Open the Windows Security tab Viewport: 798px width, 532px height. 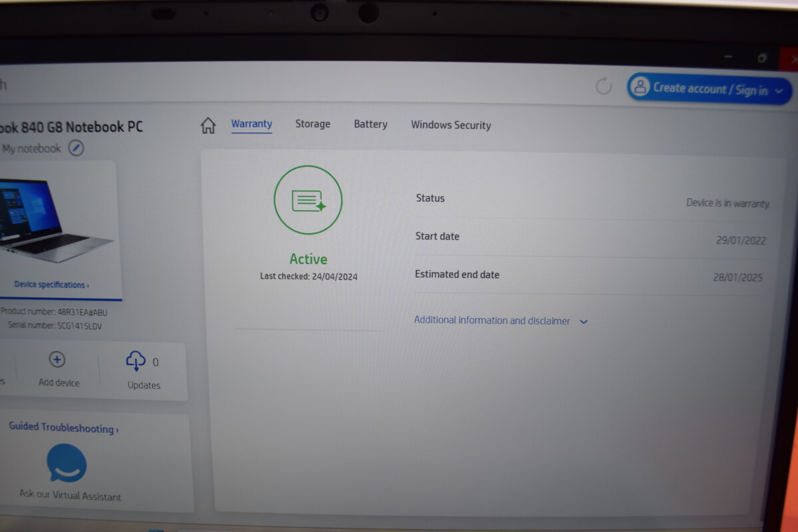[x=451, y=125]
